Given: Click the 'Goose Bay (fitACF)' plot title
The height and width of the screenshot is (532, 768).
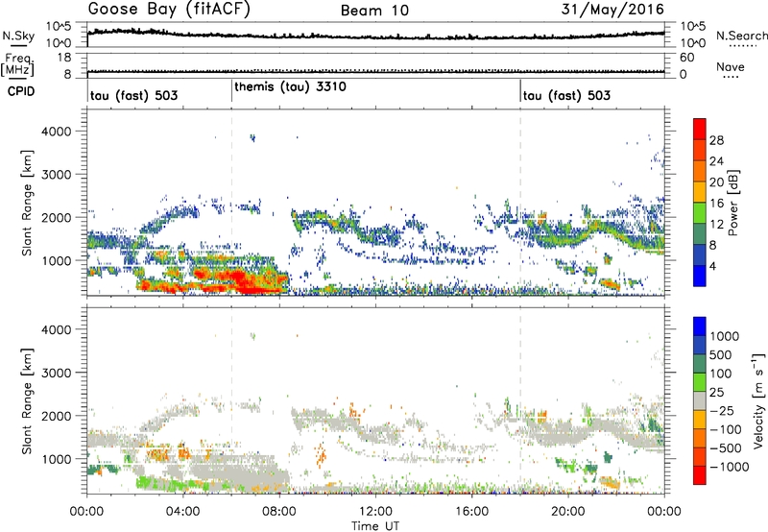Looking at the screenshot, I should [x=169, y=10].
